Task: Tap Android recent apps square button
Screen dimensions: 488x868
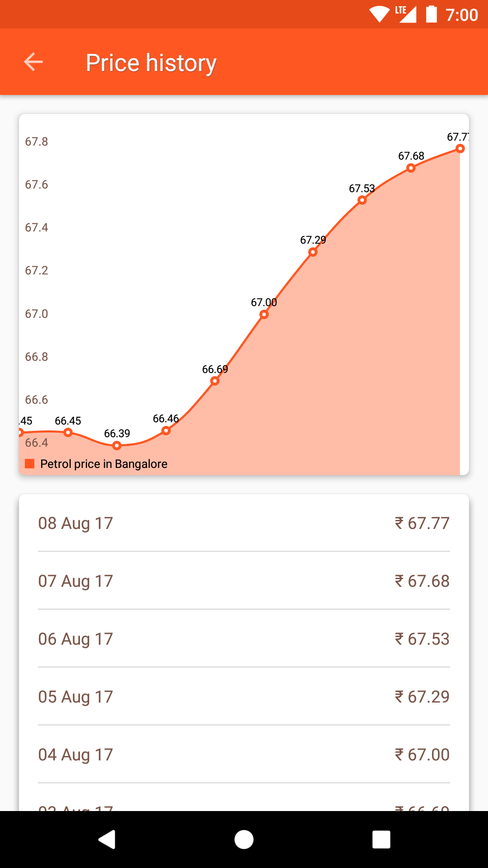Action: 381,840
